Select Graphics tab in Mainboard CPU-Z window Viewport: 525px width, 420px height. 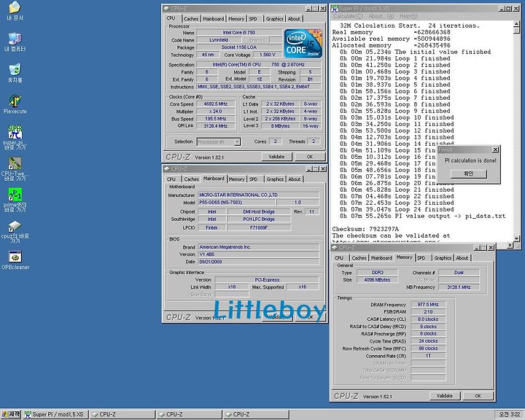pos(275,179)
